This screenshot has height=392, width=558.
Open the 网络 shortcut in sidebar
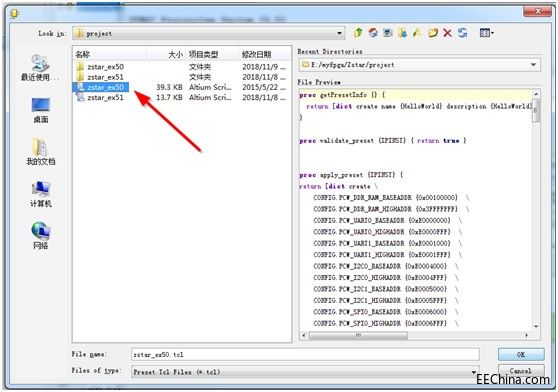pyautogui.click(x=41, y=235)
